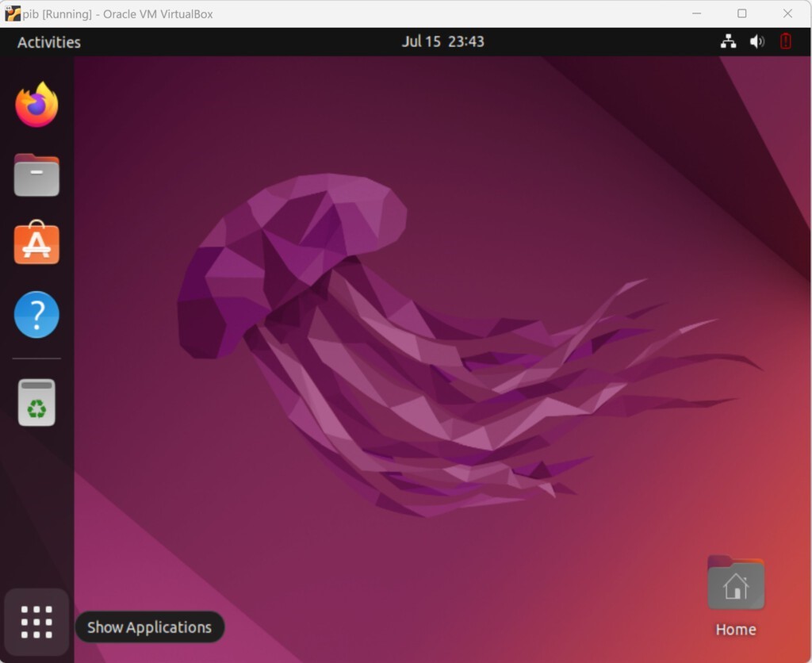Open the Help question mark icon
Viewport: 812px width, 663px height.
[x=36, y=314]
